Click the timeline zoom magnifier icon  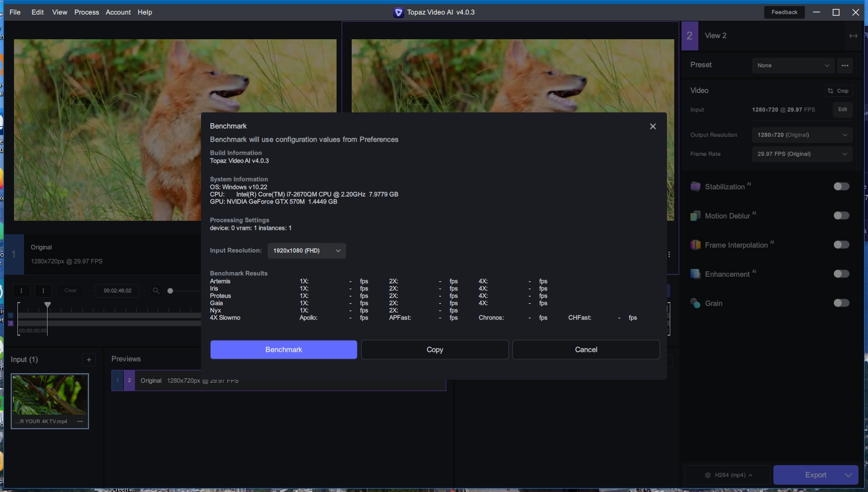click(x=156, y=291)
